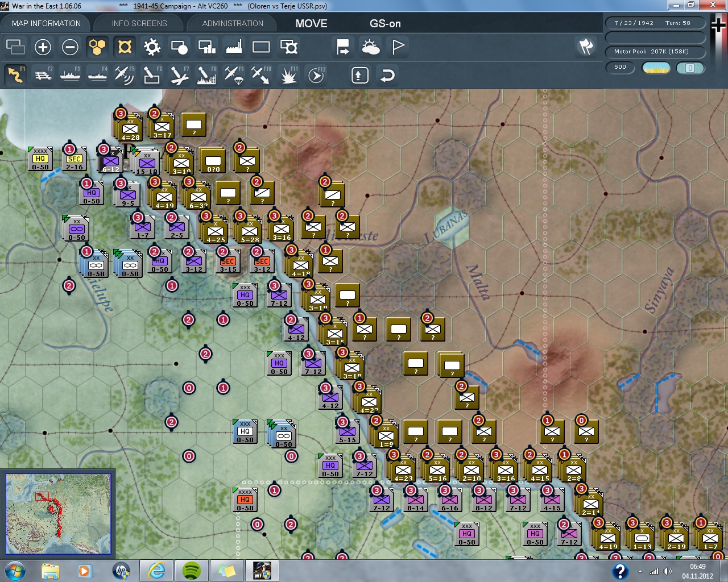
Task: Open the MAP INFORMATION tab
Action: pyautogui.click(x=46, y=23)
